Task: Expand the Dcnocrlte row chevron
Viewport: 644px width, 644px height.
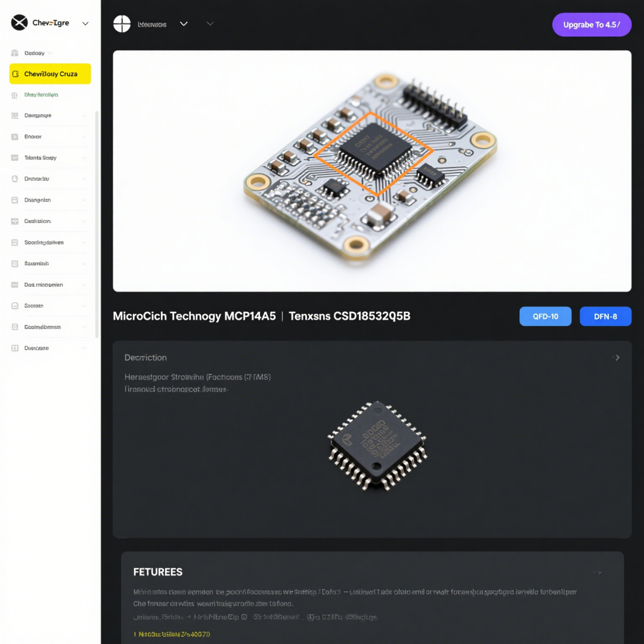Action: pos(84,179)
